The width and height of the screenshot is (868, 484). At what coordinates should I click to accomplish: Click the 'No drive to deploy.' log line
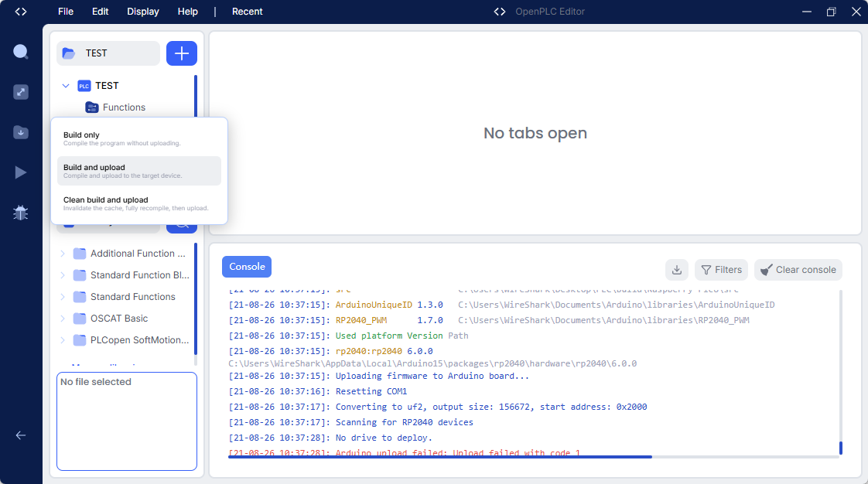click(x=330, y=438)
